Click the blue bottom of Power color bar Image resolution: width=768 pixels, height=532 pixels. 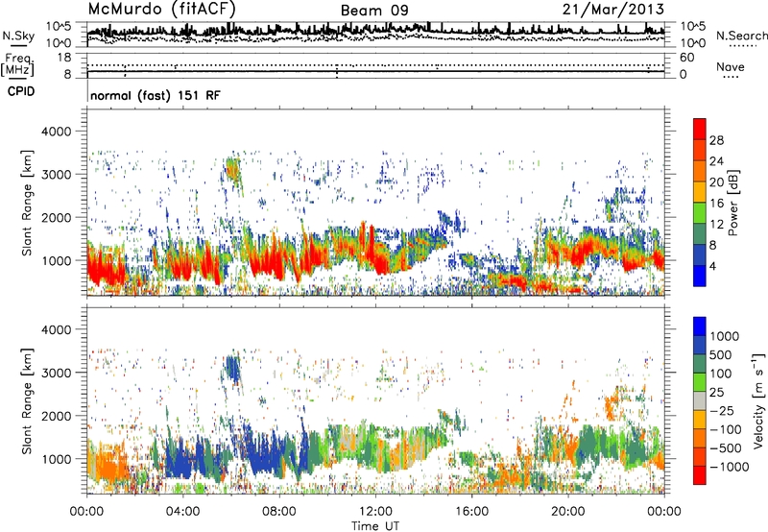coord(700,276)
